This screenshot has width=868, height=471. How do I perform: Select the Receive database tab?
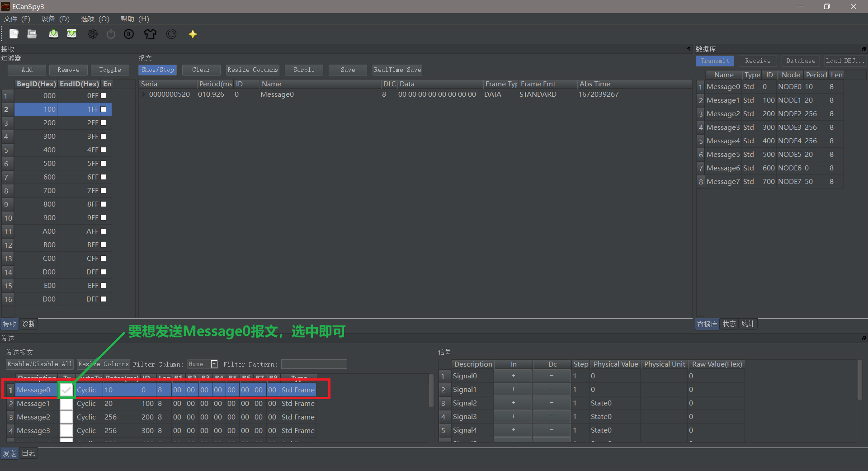[x=758, y=61]
